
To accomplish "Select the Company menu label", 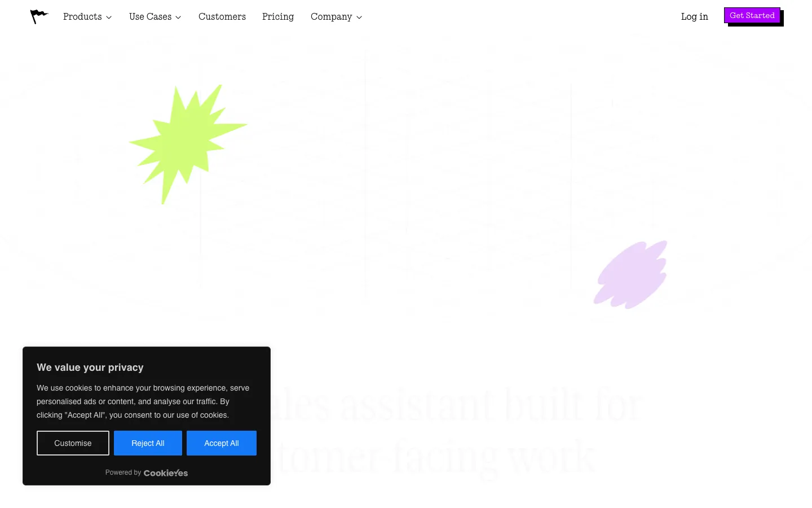I will coord(331,17).
